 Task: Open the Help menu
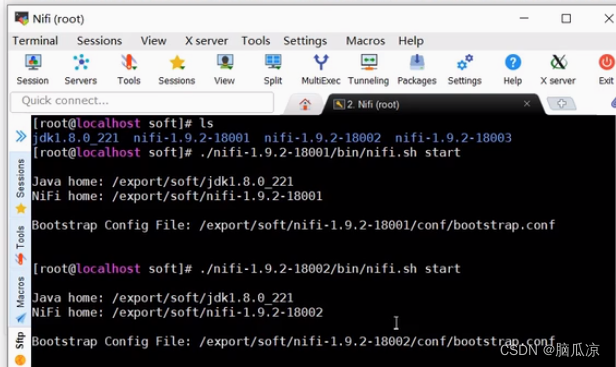(411, 41)
